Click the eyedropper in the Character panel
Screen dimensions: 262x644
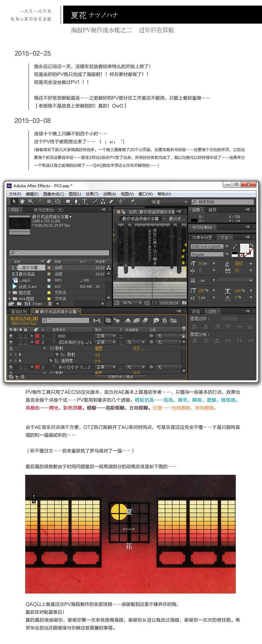pyautogui.click(x=235, y=247)
